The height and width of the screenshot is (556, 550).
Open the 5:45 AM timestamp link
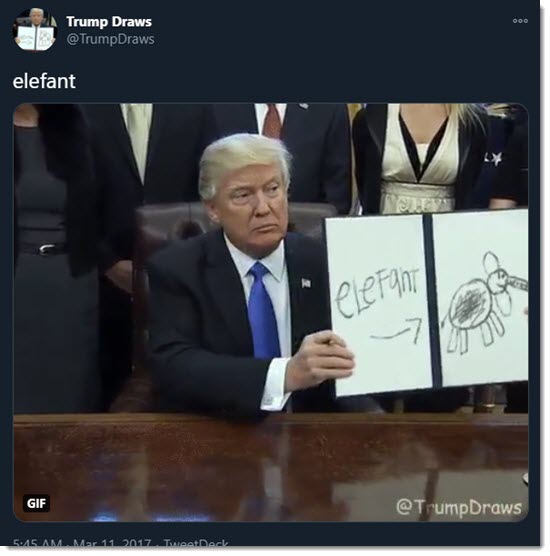(37, 544)
